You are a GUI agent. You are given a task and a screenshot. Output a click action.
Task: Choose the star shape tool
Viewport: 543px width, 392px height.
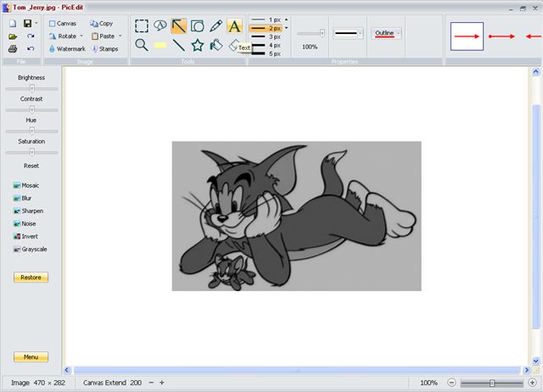coord(198,45)
